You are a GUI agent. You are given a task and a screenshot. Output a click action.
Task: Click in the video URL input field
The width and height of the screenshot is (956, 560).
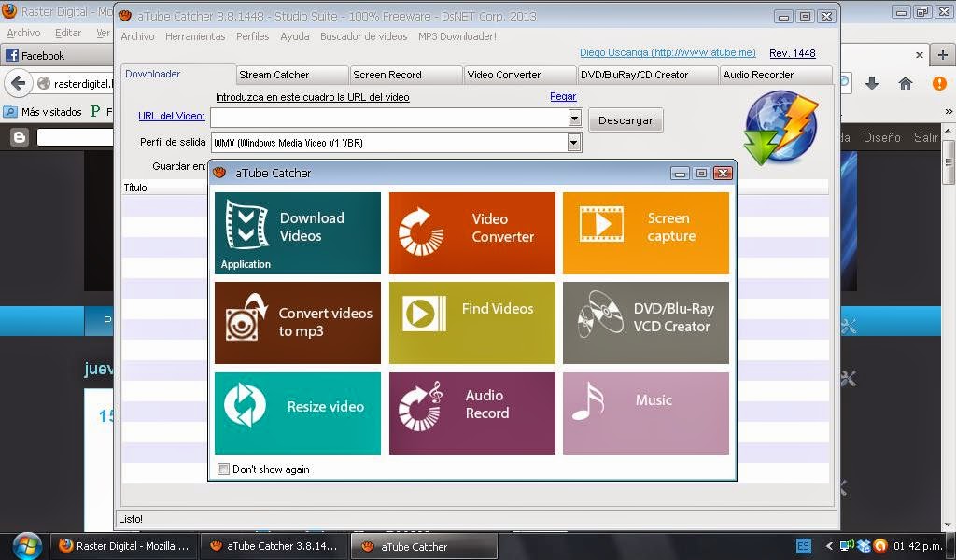point(389,118)
